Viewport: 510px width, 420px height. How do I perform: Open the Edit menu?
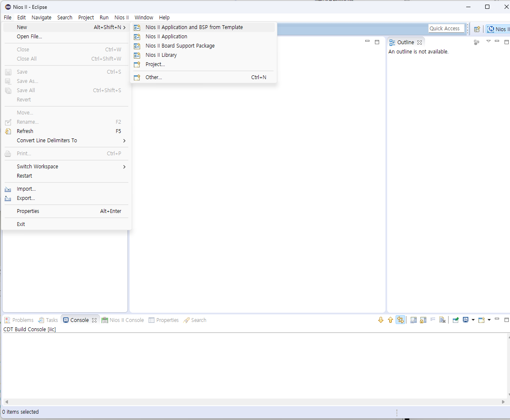pos(21,18)
